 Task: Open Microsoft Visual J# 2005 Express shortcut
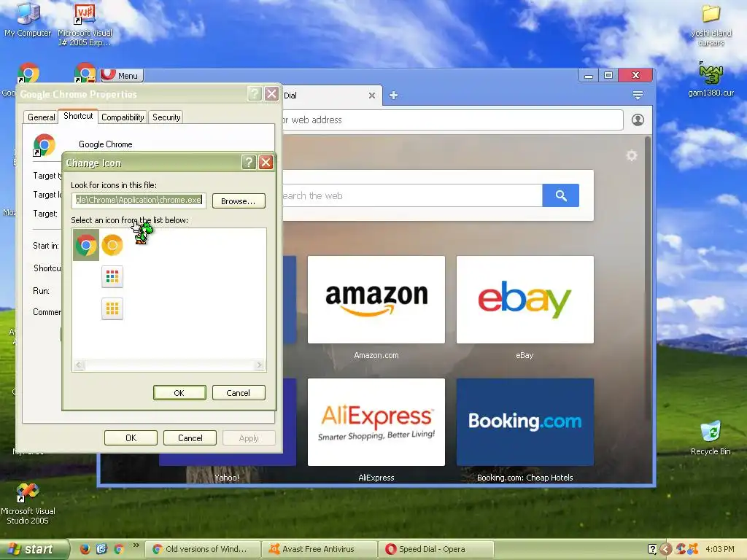pos(85,25)
